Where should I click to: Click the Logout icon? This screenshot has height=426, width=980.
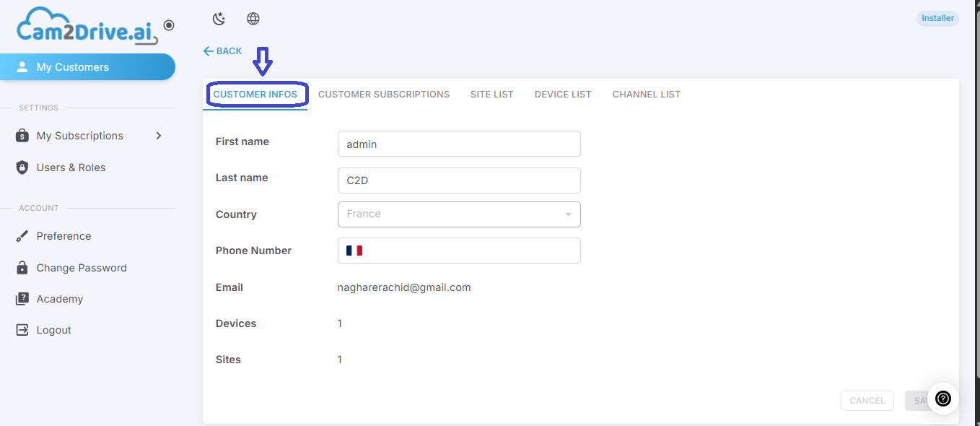pos(22,330)
